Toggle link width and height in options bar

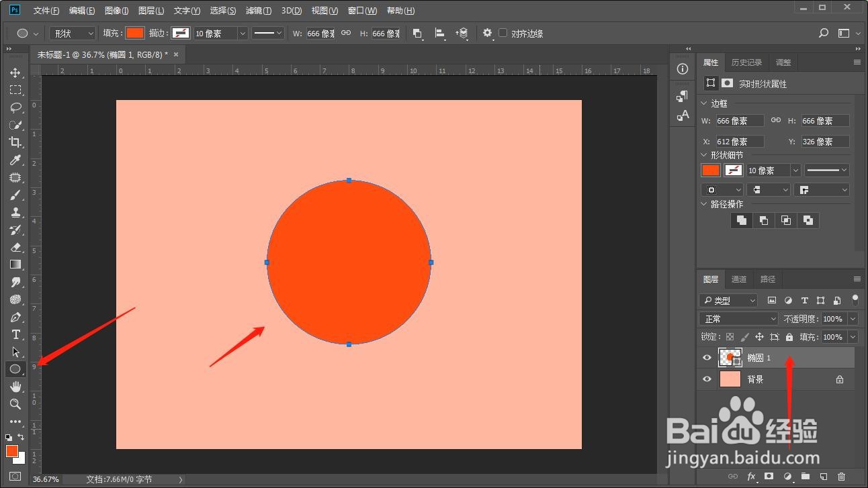pos(346,33)
